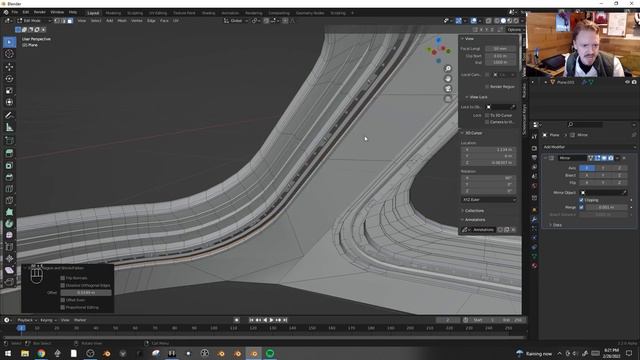This screenshot has height=360, width=640.
Task: Select the Transform tool
Action: click(x=9, y=102)
